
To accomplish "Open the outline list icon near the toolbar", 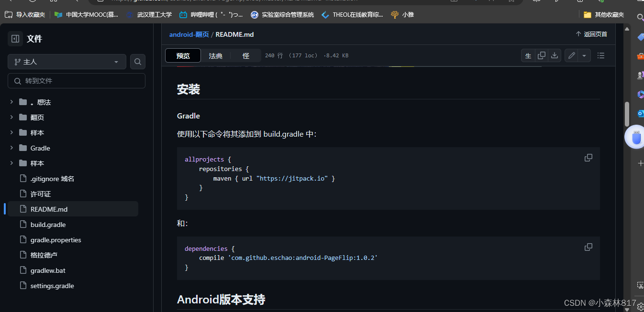I will [x=600, y=55].
